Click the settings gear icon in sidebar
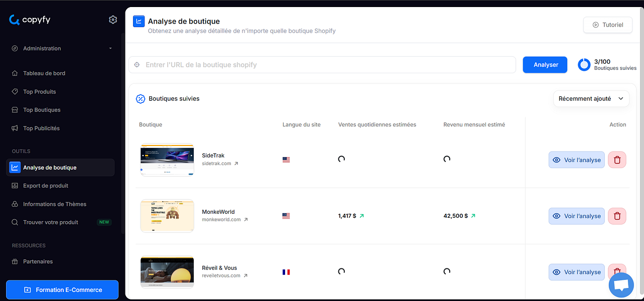This screenshot has height=301, width=644. [112, 20]
